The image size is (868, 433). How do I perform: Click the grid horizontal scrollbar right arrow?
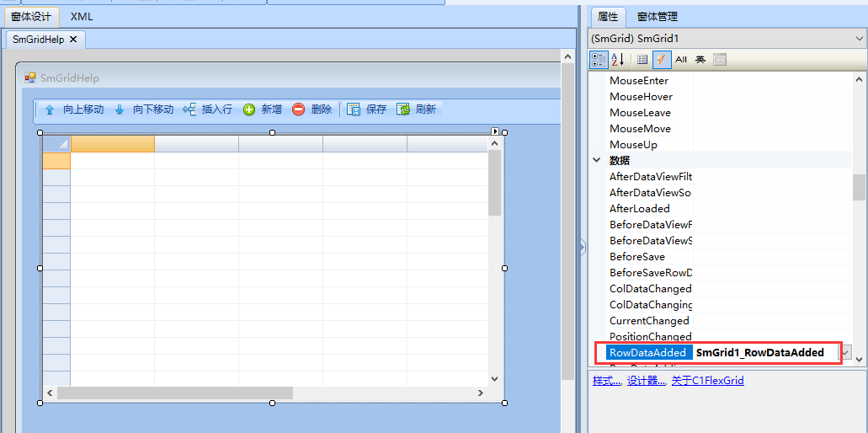click(x=481, y=393)
